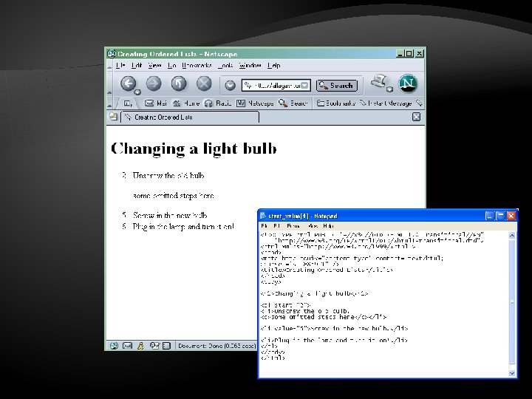Select the Creating Ordered Lists tab
The width and height of the screenshot is (532, 399).
click(190, 117)
